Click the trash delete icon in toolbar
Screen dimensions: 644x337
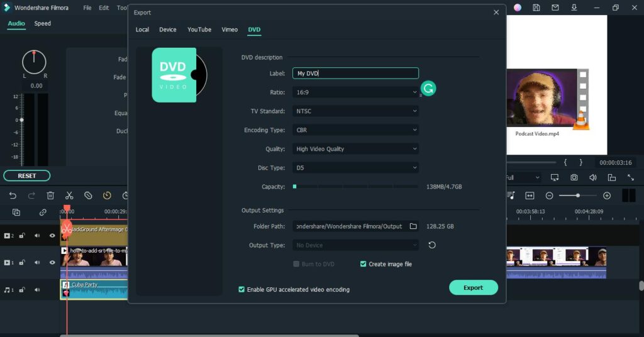coord(50,196)
